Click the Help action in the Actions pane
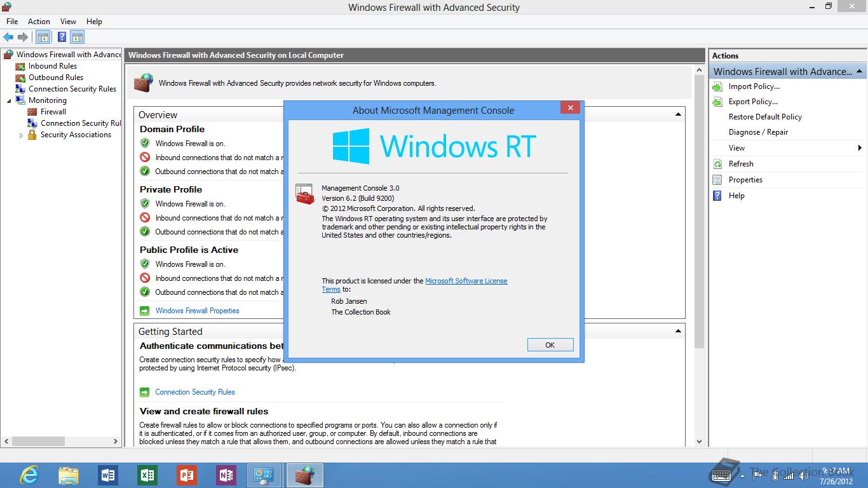 pos(736,196)
